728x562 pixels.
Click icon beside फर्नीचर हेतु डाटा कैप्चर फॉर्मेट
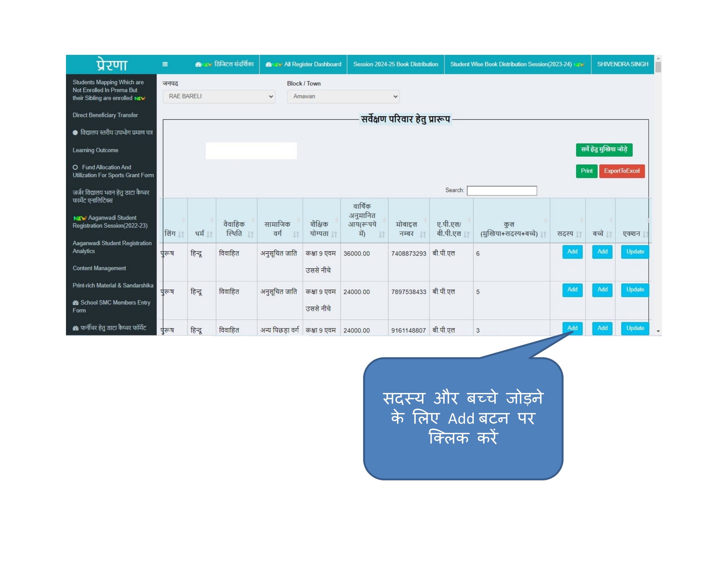coord(76,328)
